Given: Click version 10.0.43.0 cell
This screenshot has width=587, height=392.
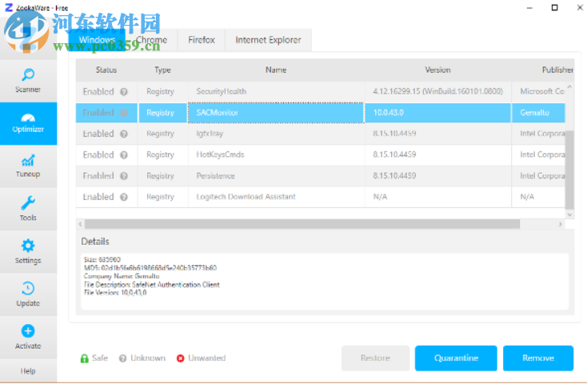Looking at the screenshot, I should click(x=437, y=113).
